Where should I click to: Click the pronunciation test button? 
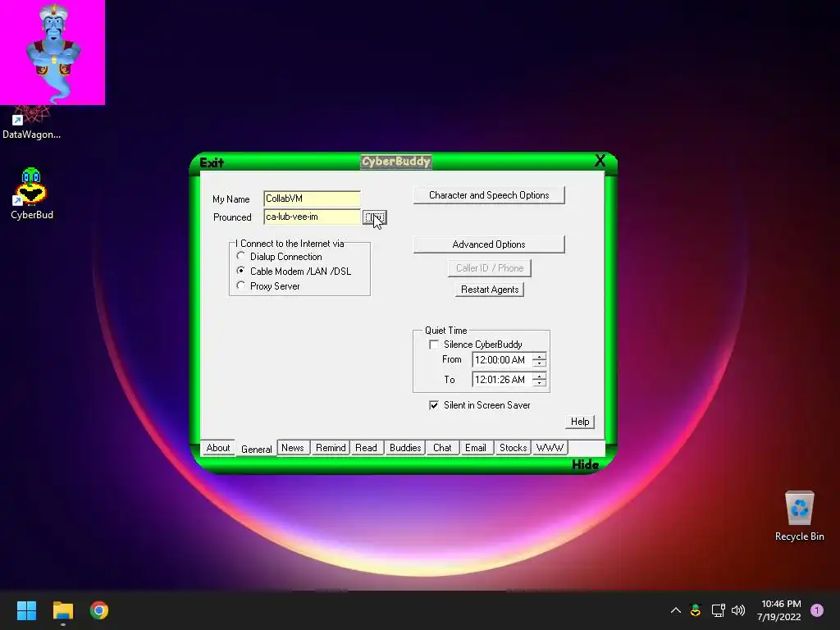[x=374, y=217]
